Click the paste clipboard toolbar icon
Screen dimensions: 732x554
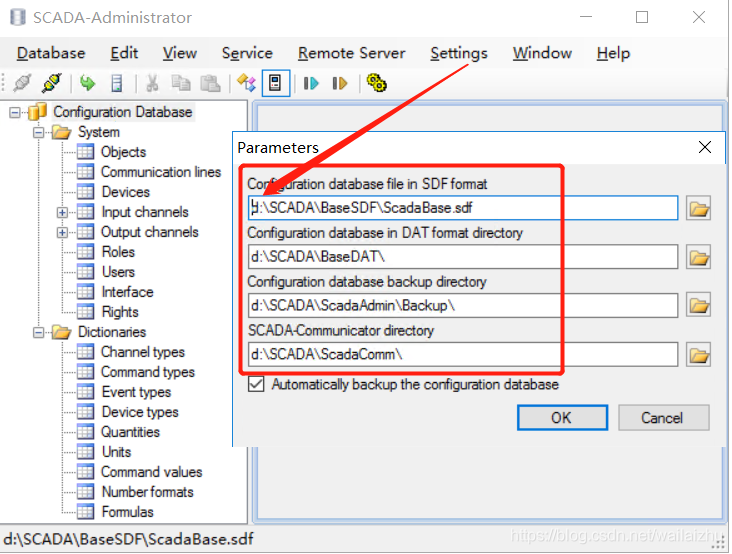pyautogui.click(x=210, y=84)
